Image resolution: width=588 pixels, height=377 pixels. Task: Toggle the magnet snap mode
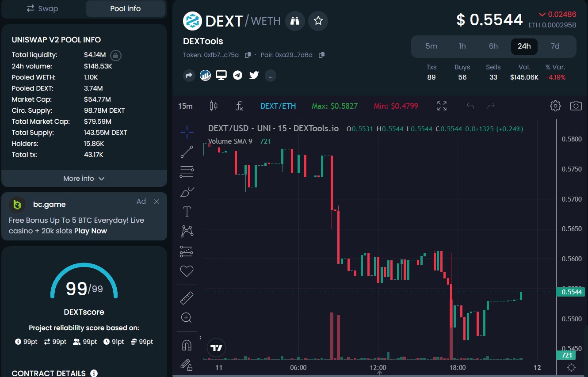pos(187,345)
